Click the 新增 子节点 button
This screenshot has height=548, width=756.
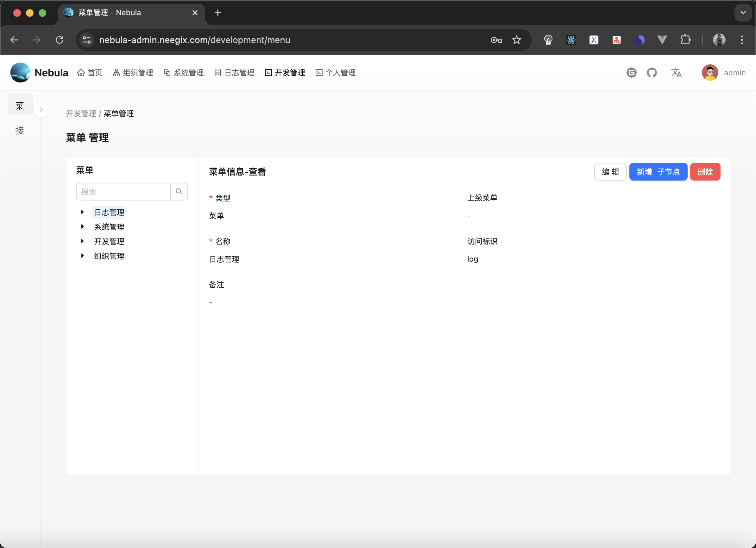click(658, 172)
